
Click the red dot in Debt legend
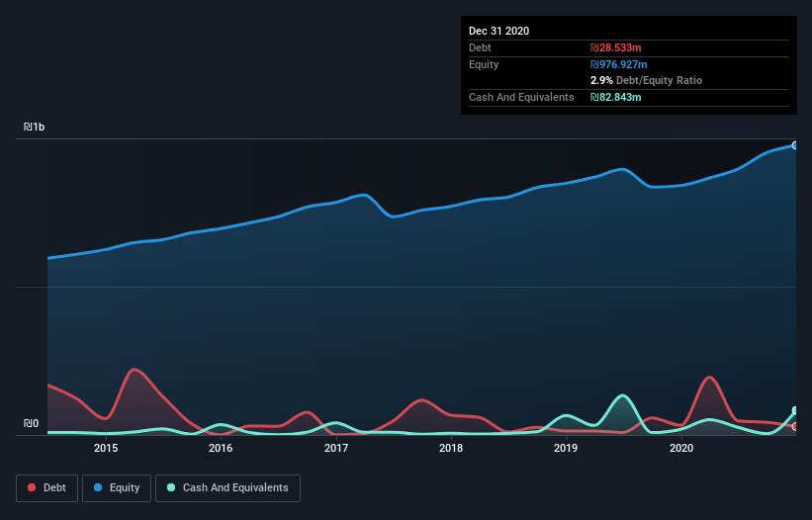(x=32, y=487)
